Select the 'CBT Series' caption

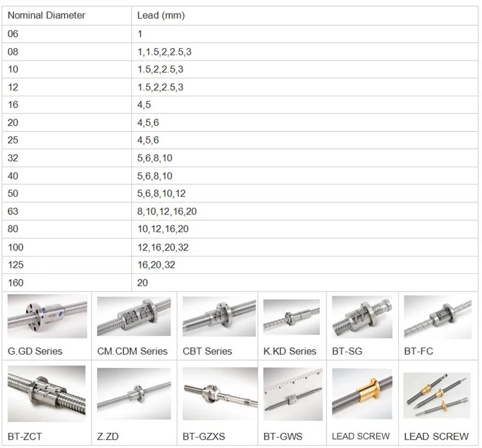207,351
